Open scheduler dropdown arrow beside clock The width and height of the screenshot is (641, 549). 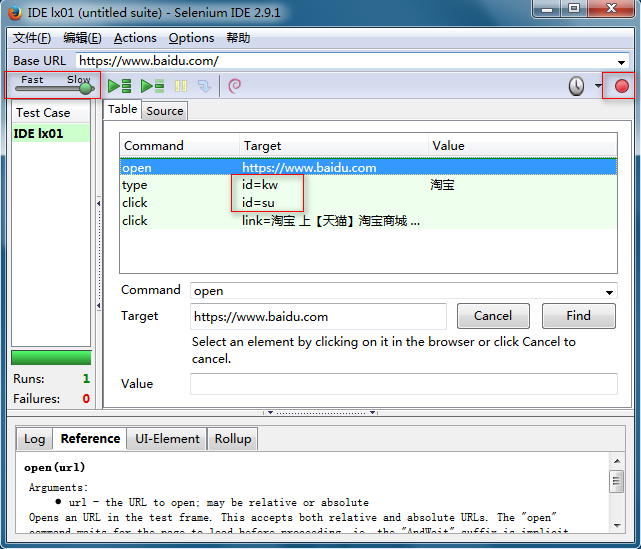click(598, 86)
